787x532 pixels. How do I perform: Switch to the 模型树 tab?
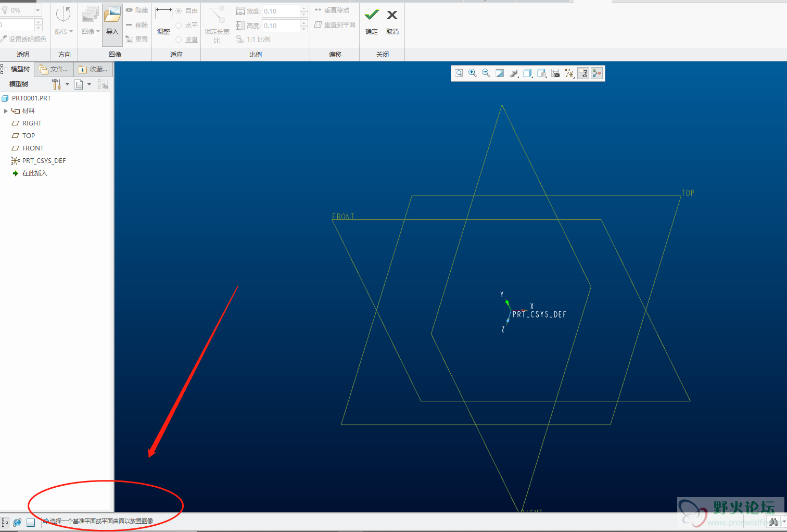(x=16, y=69)
